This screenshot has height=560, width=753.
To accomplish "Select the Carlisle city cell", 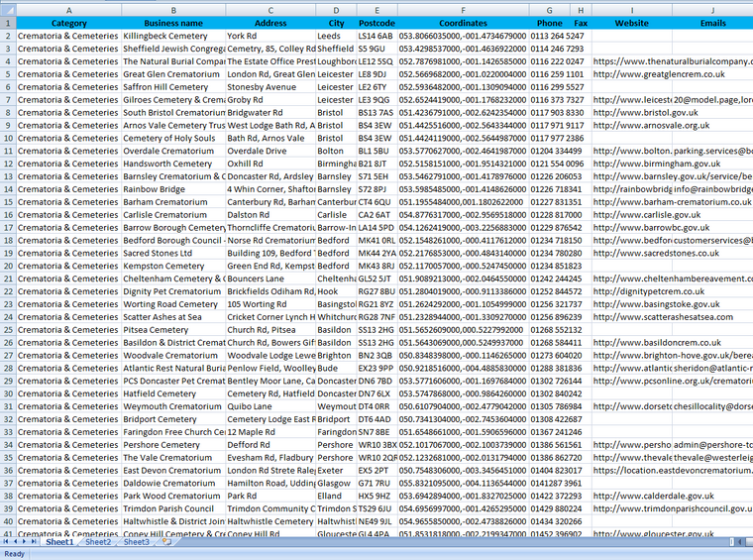I will click(x=336, y=215).
